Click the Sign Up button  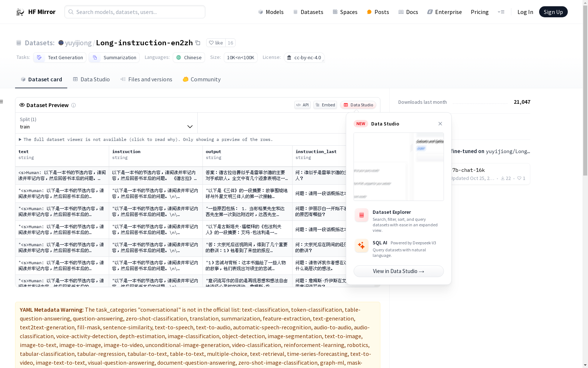coord(553,11)
